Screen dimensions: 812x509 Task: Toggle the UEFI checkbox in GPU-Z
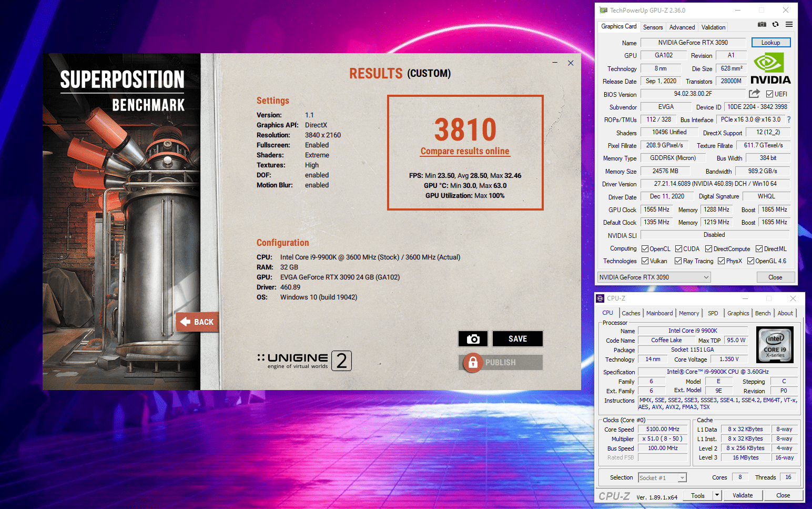[x=769, y=94]
